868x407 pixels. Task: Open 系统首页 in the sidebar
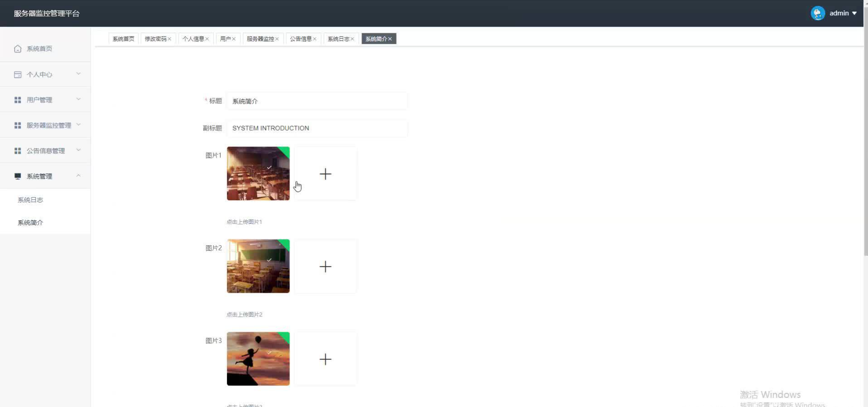pyautogui.click(x=45, y=48)
